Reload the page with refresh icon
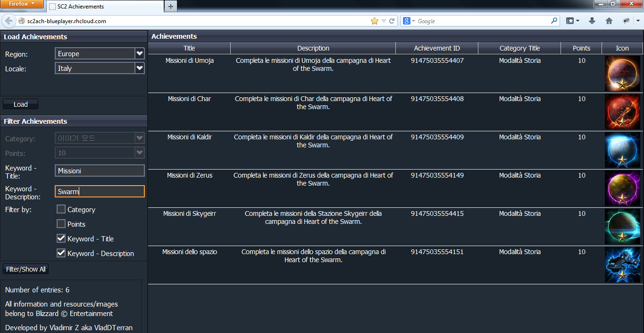 coord(392,21)
